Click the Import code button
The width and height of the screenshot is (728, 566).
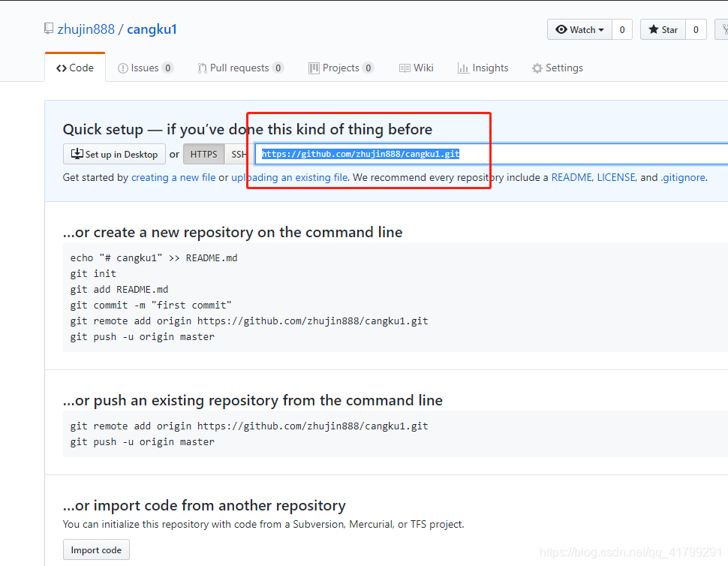coord(96,549)
